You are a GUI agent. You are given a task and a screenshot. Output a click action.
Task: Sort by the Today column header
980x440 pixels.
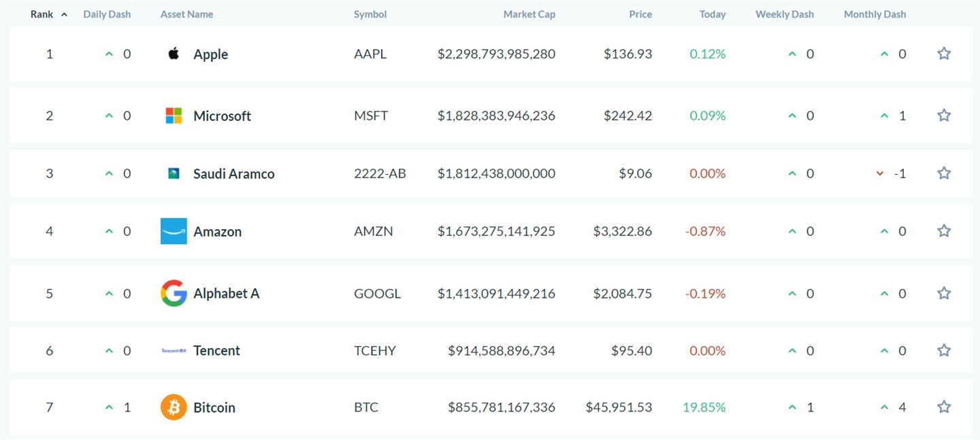point(713,14)
